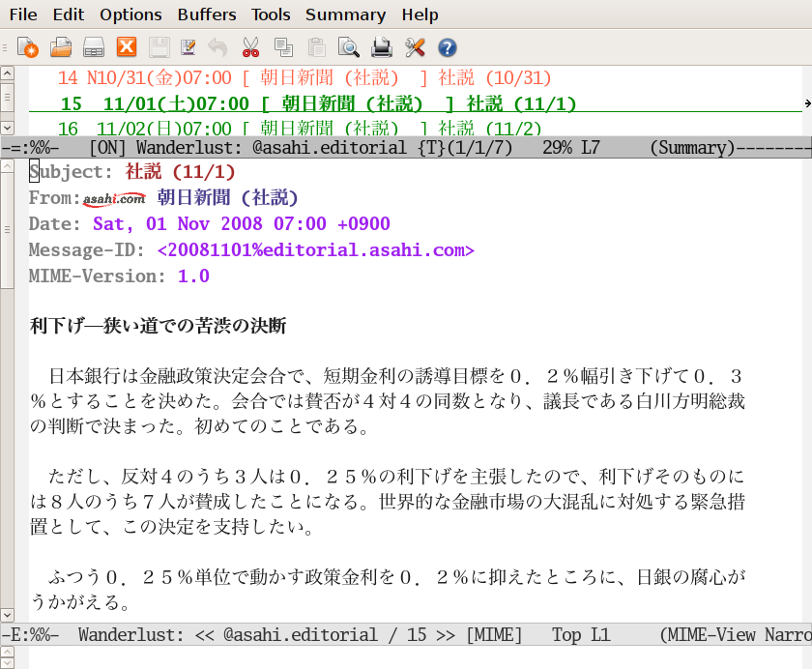This screenshot has width=812, height=669.
Task: Click the blue Help question-mark icon
Action: (448, 48)
